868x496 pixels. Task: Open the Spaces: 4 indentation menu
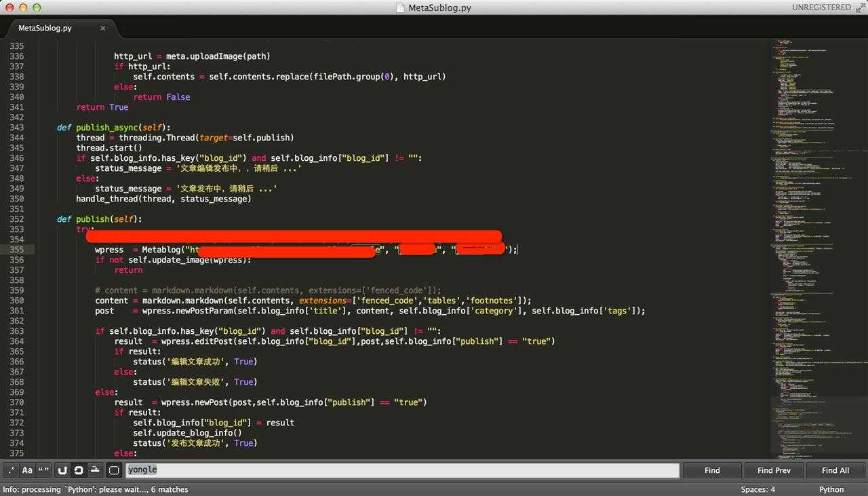tap(758, 489)
